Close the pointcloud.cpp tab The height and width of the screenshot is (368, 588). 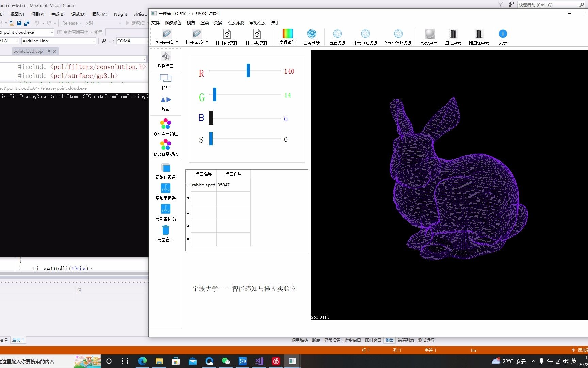54,51
